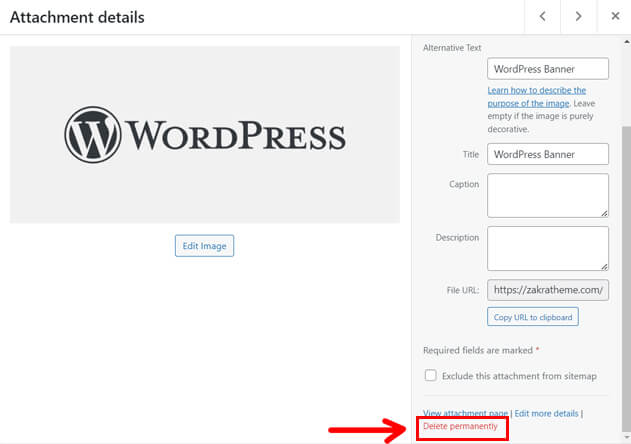Go to next attachment with right chevron
Image resolution: width=631 pixels, height=444 pixels.
(578, 16)
